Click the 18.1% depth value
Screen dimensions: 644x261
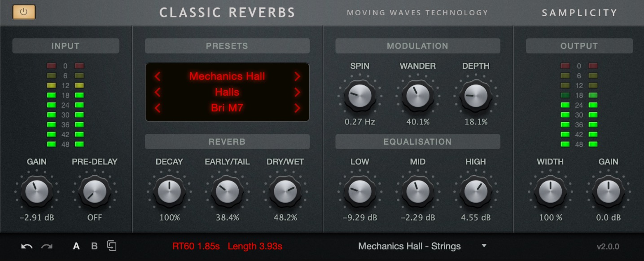pos(476,122)
